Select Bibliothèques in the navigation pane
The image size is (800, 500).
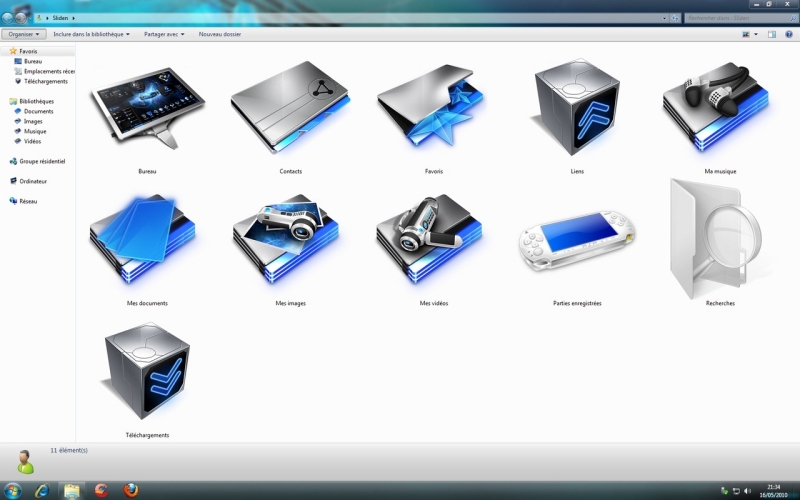[x=36, y=101]
